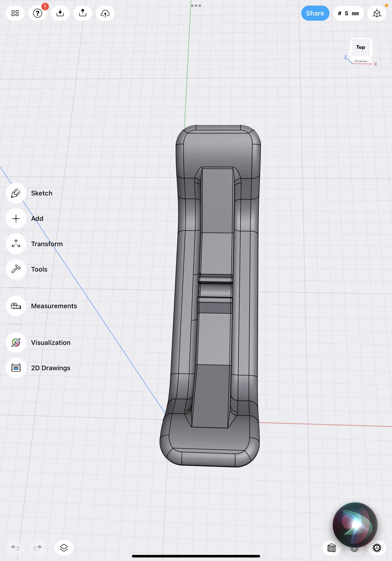Select the Tools hammer icon
The height and width of the screenshot is (561, 392).
coord(16,269)
